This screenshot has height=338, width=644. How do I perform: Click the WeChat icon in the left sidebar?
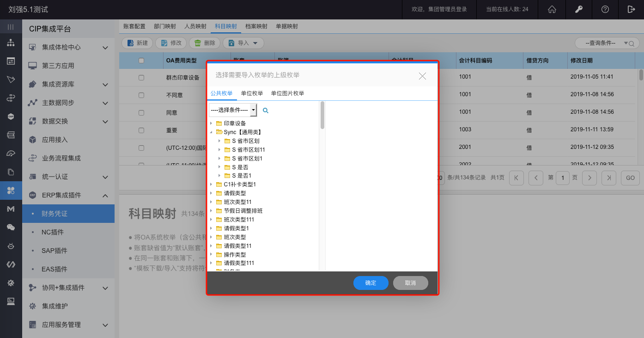(11, 227)
